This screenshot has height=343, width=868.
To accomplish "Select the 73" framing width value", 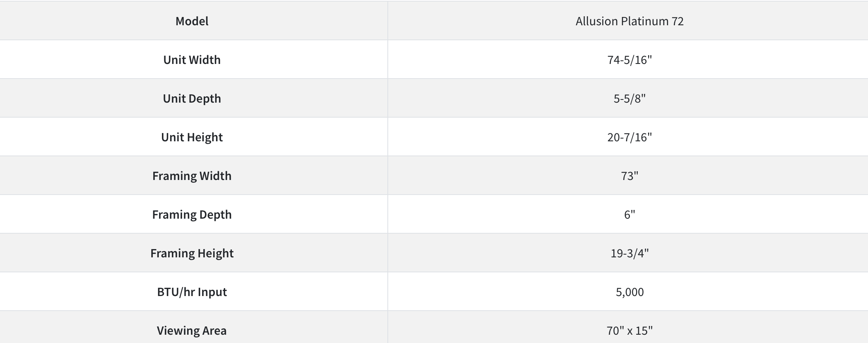I will pyautogui.click(x=629, y=176).
